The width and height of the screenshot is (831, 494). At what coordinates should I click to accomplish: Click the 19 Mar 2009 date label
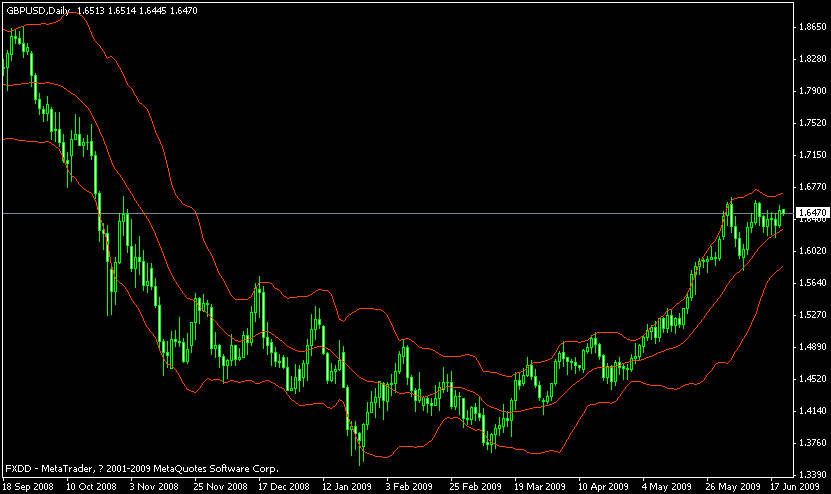[x=540, y=486]
